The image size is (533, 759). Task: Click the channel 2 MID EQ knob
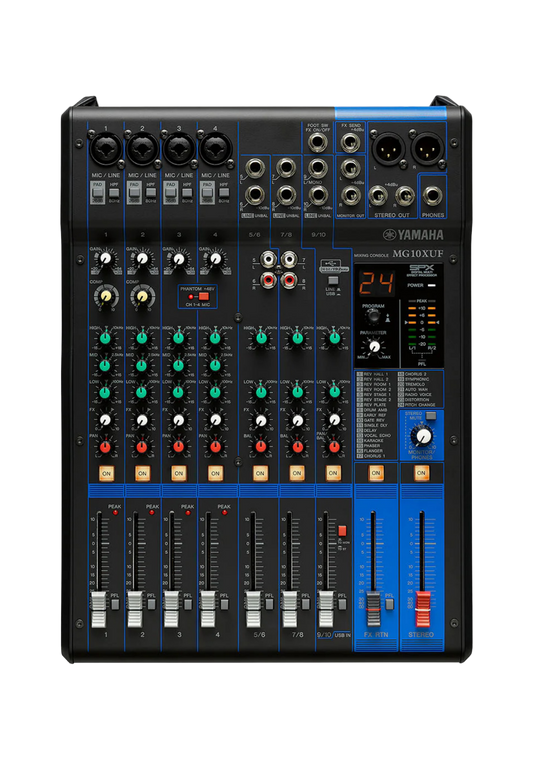142,364
